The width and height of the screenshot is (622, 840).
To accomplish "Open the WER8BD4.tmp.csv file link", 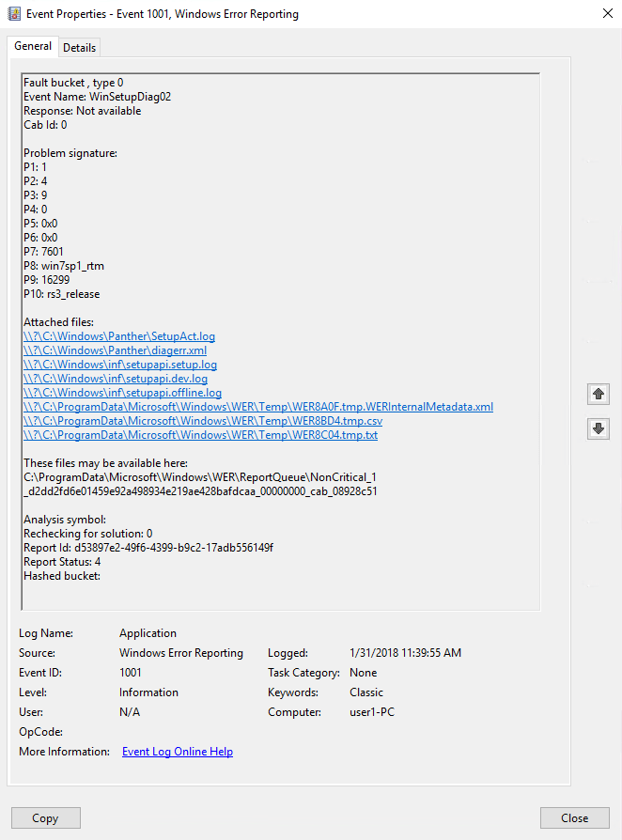I will coord(203,421).
